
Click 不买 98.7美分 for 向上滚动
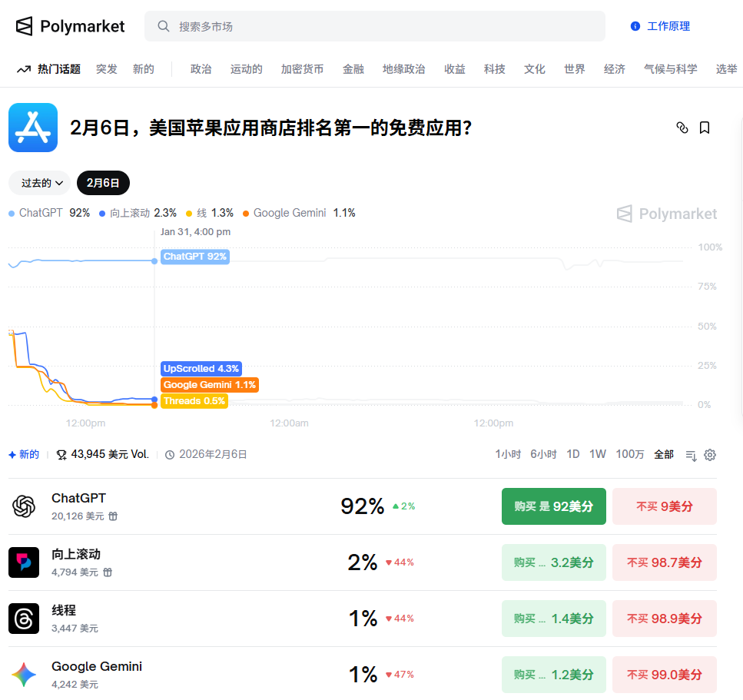tap(664, 562)
